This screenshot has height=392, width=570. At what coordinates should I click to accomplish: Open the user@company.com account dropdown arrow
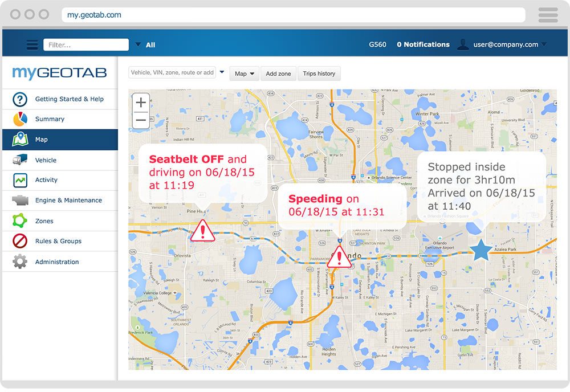[x=544, y=44]
